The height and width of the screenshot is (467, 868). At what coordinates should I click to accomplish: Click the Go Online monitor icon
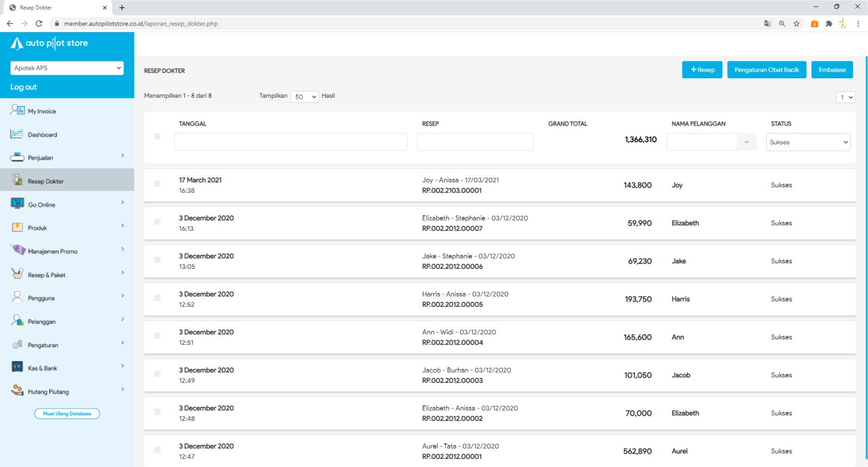[x=17, y=204]
